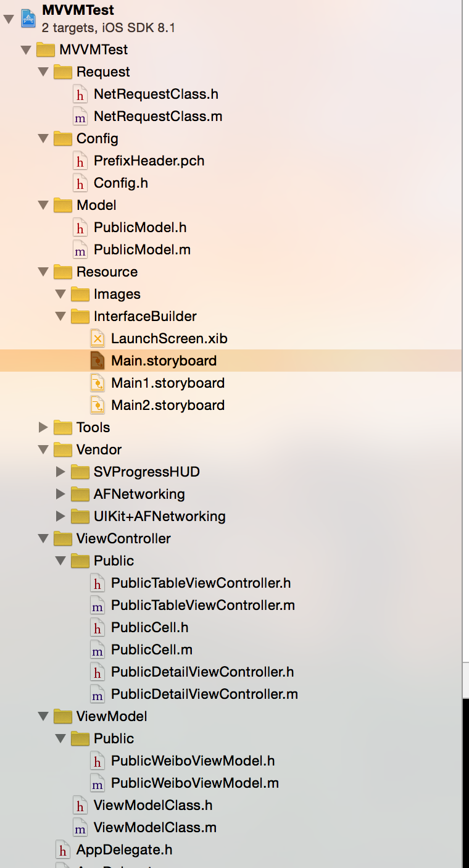Collapse the InterfaceBuilder folder

(x=60, y=316)
